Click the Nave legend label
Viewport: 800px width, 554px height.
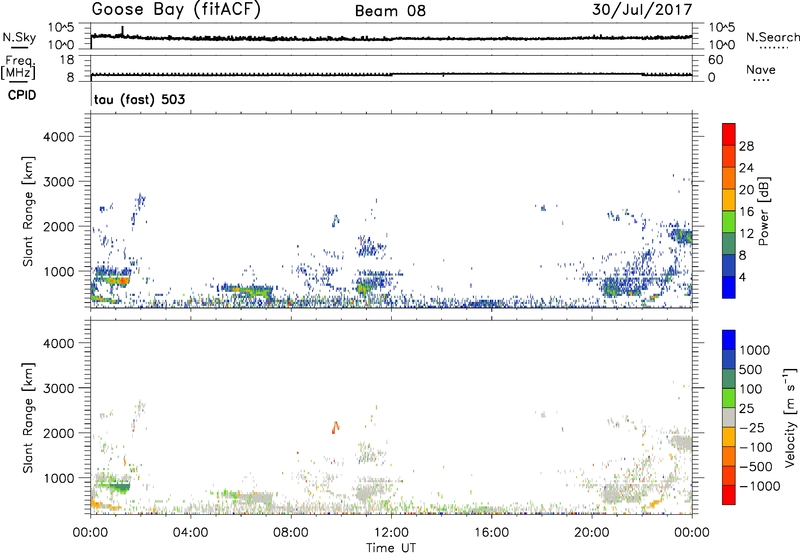(761, 69)
